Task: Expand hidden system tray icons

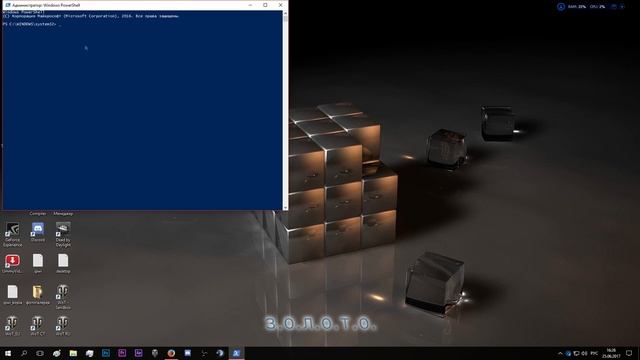Action: [x=560, y=353]
